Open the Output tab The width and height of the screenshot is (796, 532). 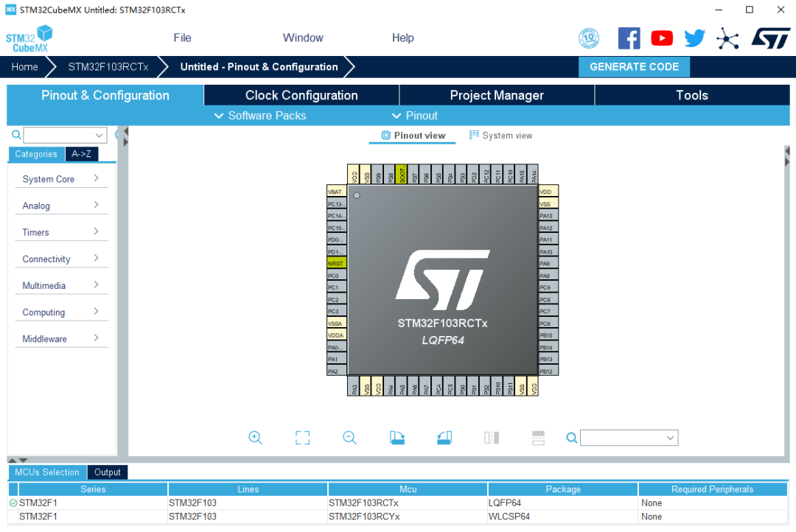[x=107, y=472]
